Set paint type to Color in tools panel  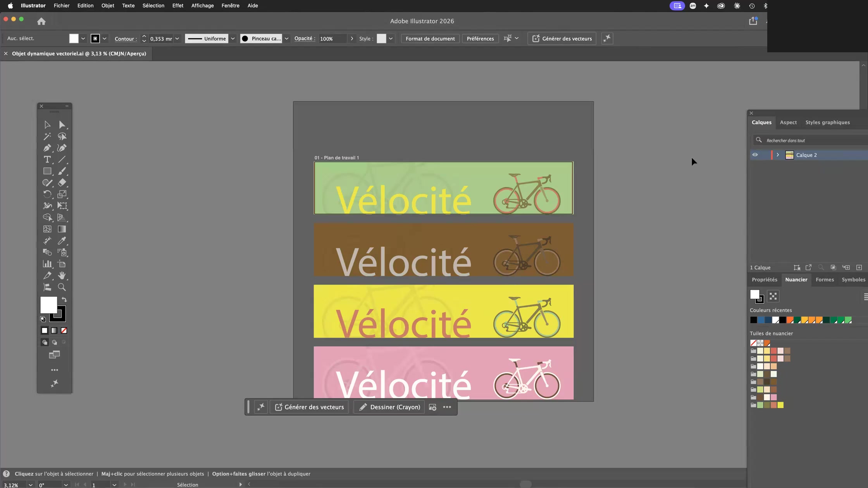(x=45, y=330)
